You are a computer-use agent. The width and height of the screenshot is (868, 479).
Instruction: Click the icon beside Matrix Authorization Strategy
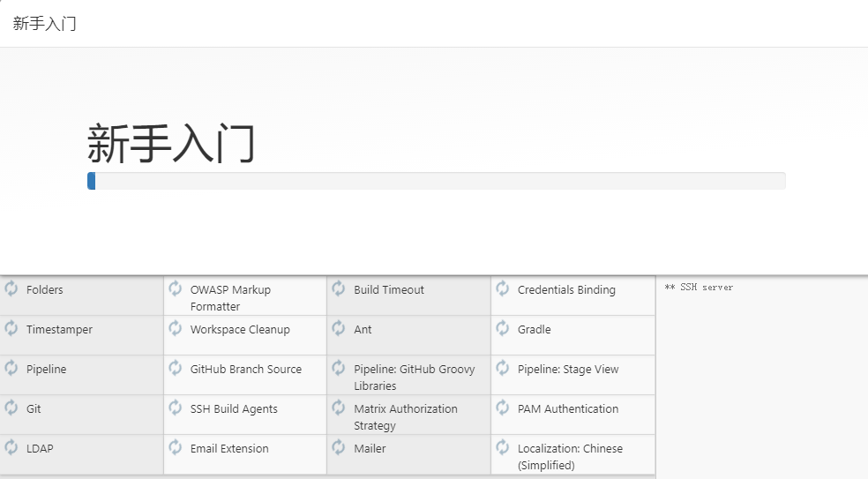[338, 408]
